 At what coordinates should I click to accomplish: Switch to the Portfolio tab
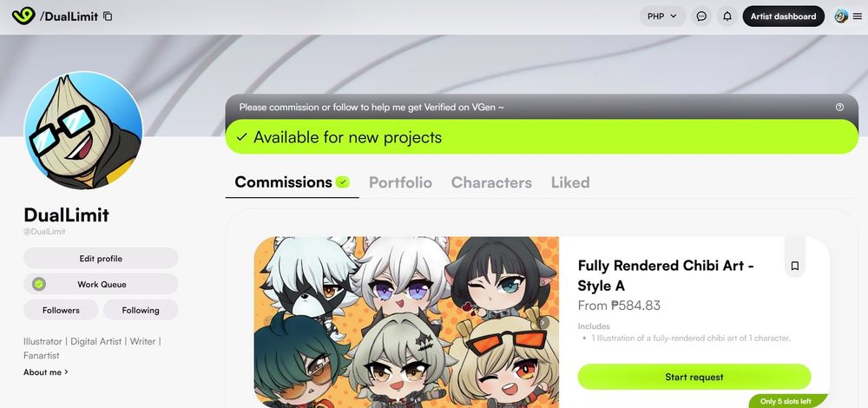[x=400, y=182]
